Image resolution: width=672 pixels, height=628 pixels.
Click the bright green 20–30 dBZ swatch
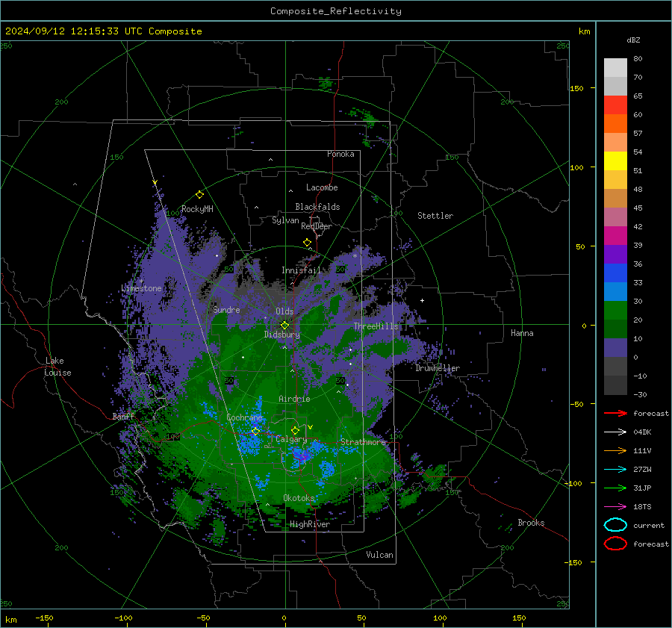coord(615,311)
